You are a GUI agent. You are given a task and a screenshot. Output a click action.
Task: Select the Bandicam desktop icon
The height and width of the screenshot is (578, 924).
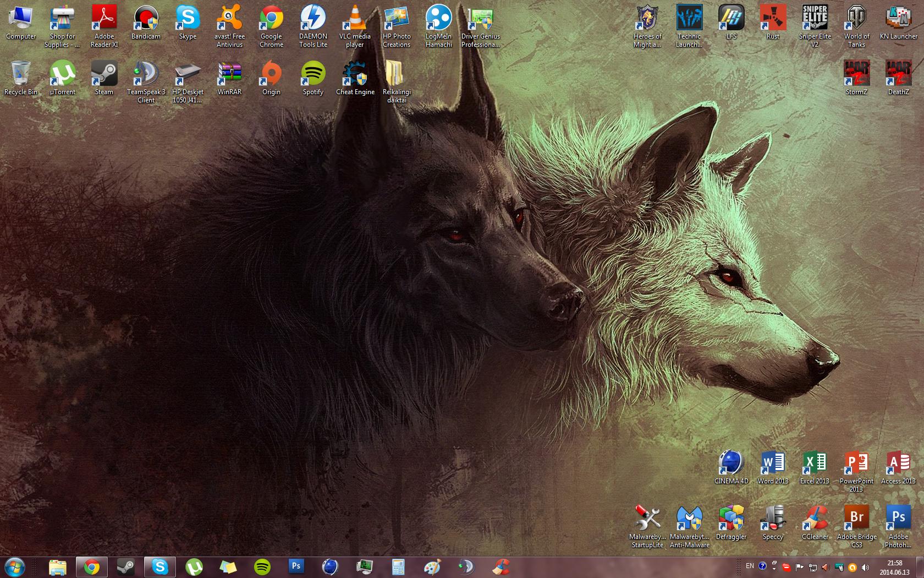[146, 24]
